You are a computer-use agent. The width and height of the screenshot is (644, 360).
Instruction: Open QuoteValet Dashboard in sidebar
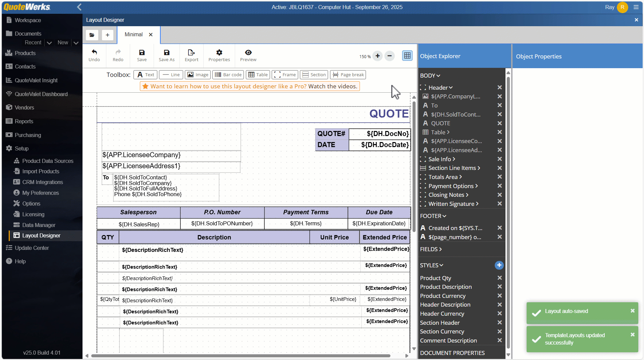[42, 94]
